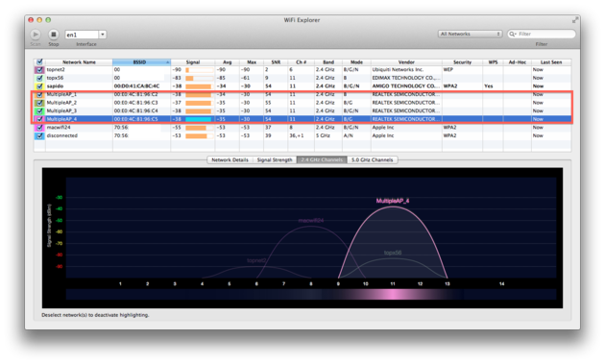Image resolution: width=605 pixels, height=364 pixels.
Task: Select the MultipleAP_2 network name
Action: [x=61, y=103]
